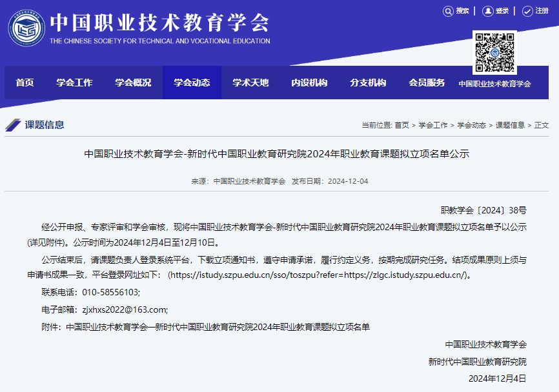This screenshot has height=392, width=559.
Task: Open 学术天地 navigation item
Action: click(250, 83)
